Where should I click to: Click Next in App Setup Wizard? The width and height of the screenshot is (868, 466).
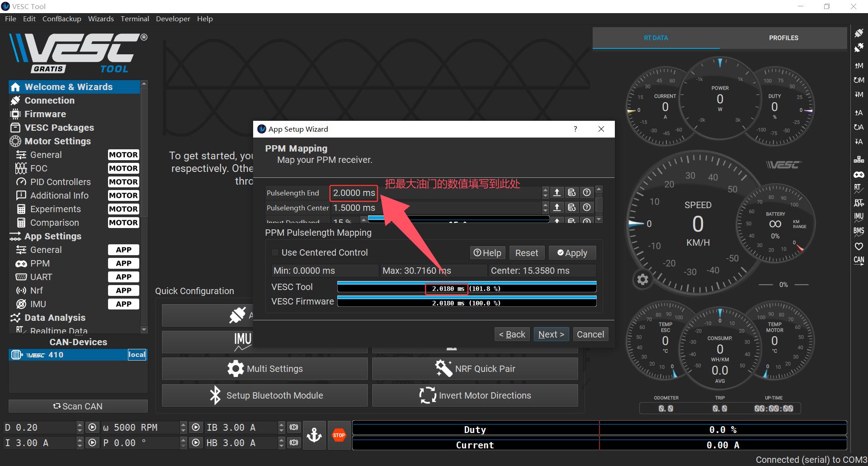tap(551, 334)
